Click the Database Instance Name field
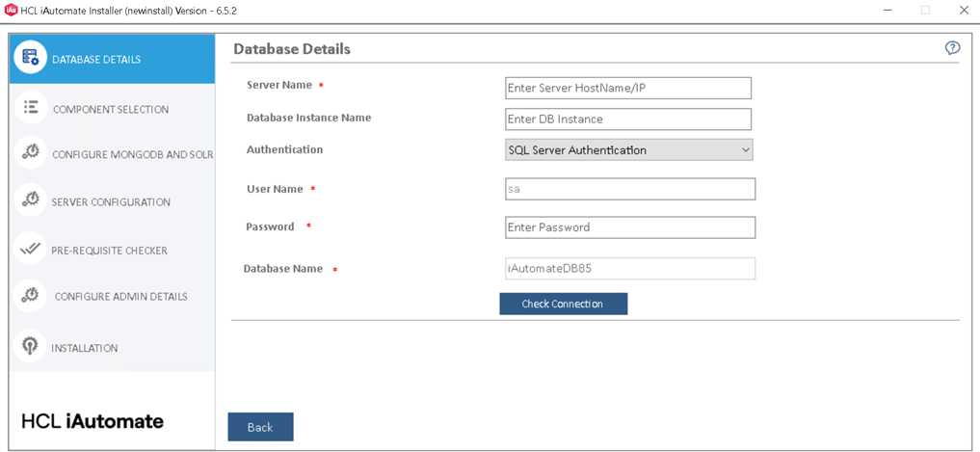Viewport: 980px width, 452px height. [x=627, y=120]
